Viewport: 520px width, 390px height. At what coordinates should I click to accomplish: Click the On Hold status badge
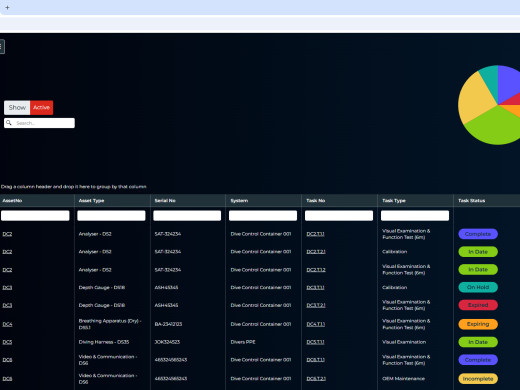478,287
